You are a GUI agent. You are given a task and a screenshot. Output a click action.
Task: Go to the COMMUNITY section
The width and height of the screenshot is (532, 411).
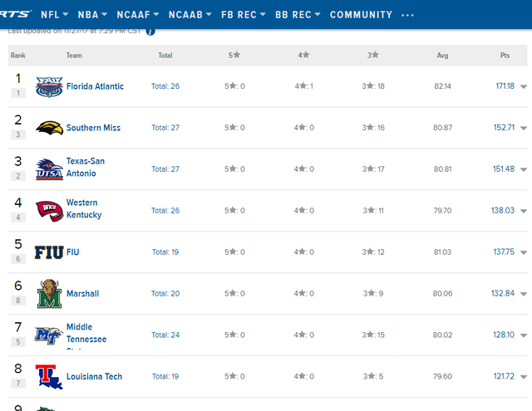coord(361,15)
